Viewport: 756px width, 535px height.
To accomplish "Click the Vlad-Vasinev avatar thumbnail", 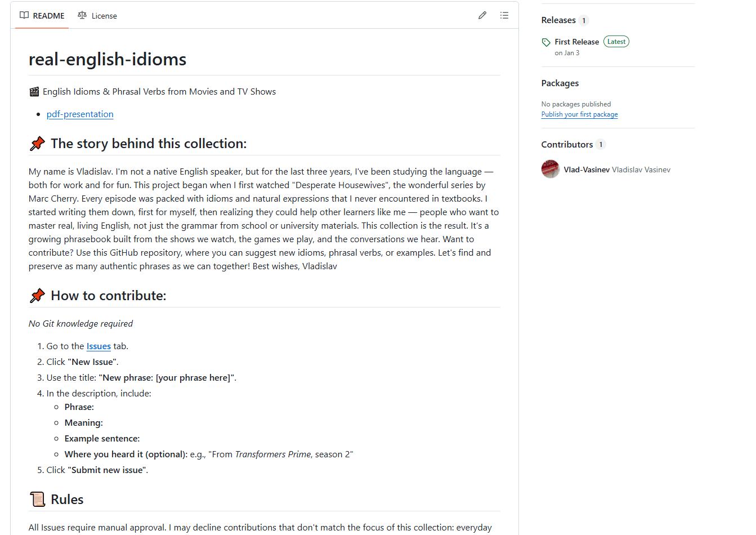I will click(550, 169).
